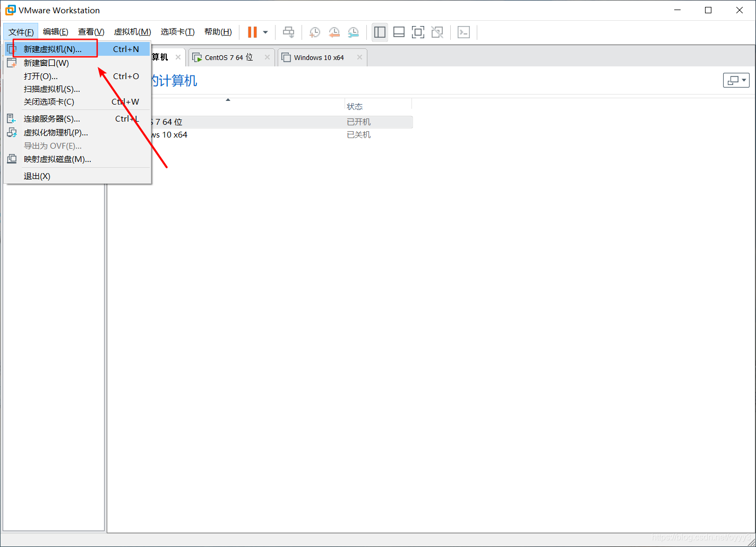Close the first tab ending in 算机

(x=178, y=57)
